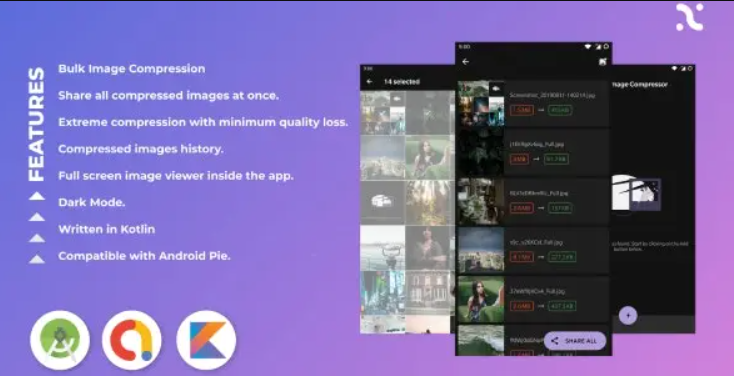Viewport: 734px width, 376px height.
Task: Select the city skyline thumbnail in results list
Action: point(481,250)
